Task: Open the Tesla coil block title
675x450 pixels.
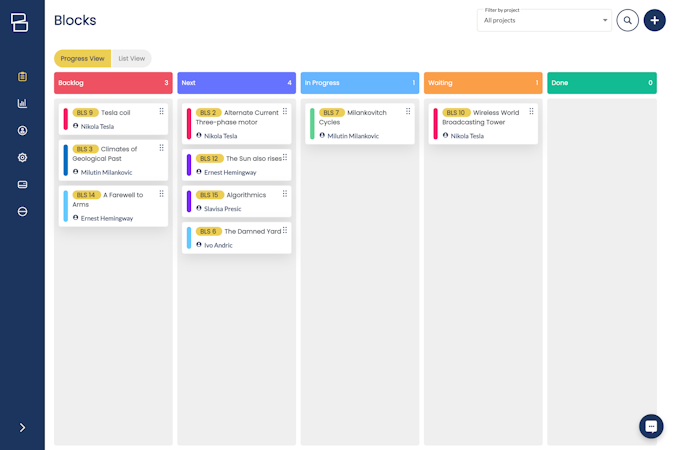Action: coord(115,112)
